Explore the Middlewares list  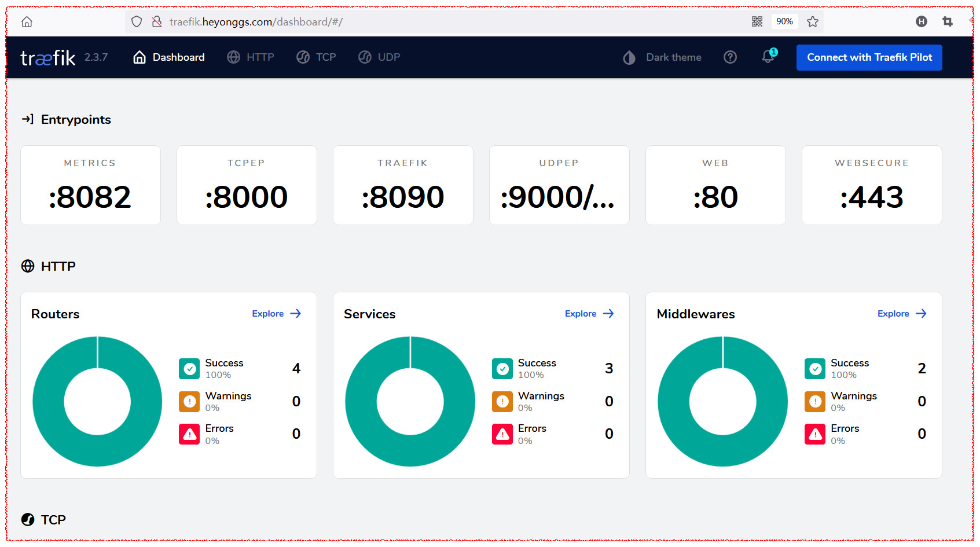(902, 314)
